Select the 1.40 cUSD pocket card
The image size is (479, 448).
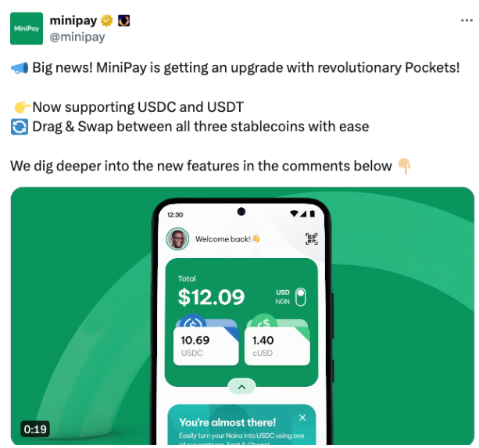click(277, 346)
